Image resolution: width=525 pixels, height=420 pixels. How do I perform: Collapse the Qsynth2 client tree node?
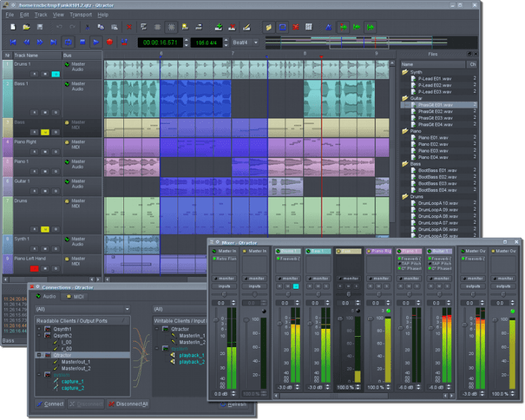[39, 336]
